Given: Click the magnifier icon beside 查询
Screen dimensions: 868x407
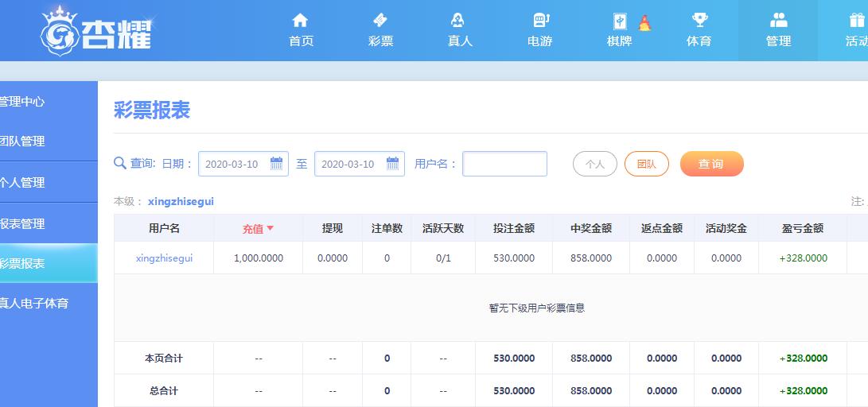Looking at the screenshot, I should coord(119,163).
